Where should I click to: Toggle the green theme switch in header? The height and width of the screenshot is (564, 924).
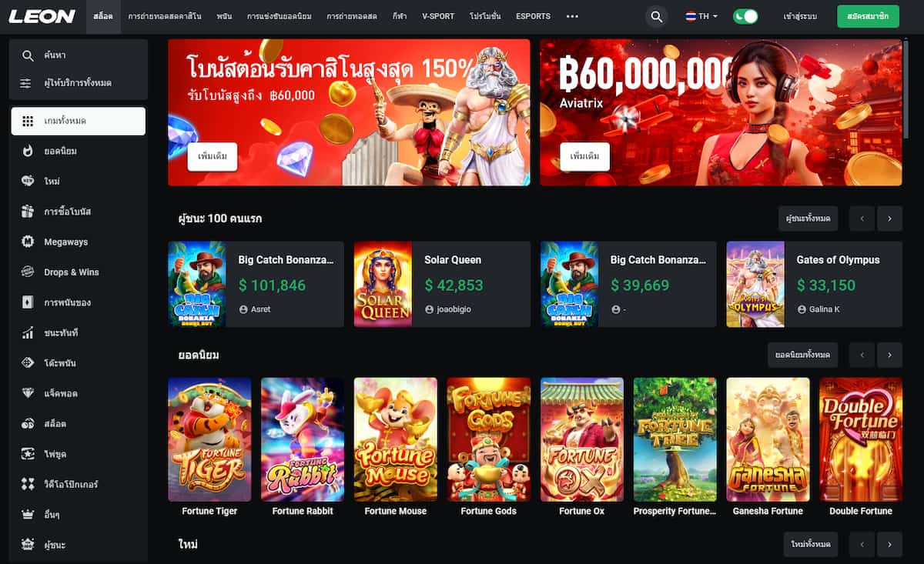(x=745, y=16)
